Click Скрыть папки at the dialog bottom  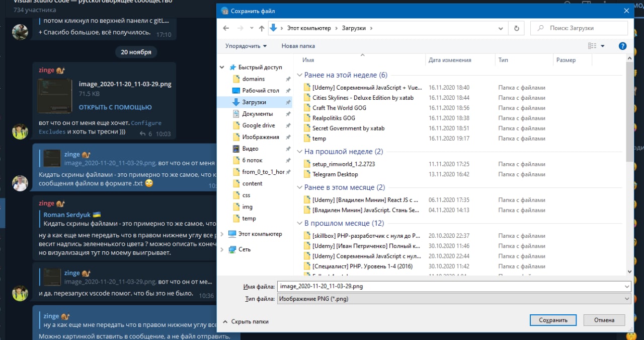[246, 321]
